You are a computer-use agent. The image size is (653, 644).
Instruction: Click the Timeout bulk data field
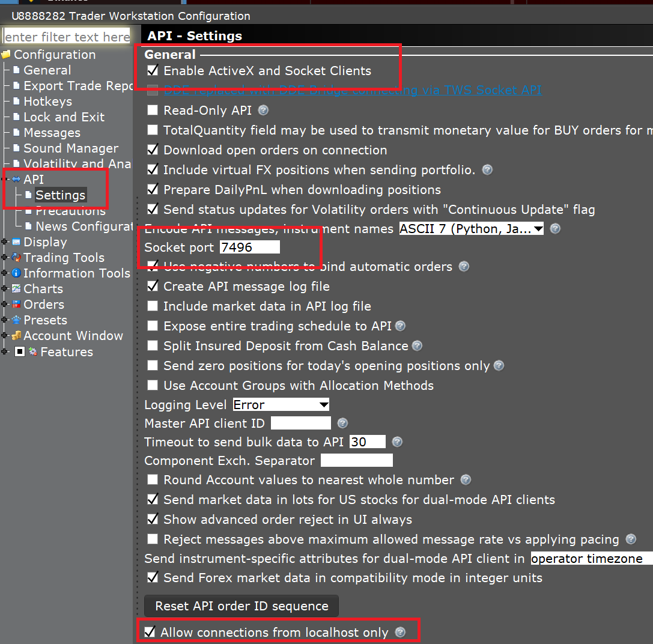[x=367, y=442]
